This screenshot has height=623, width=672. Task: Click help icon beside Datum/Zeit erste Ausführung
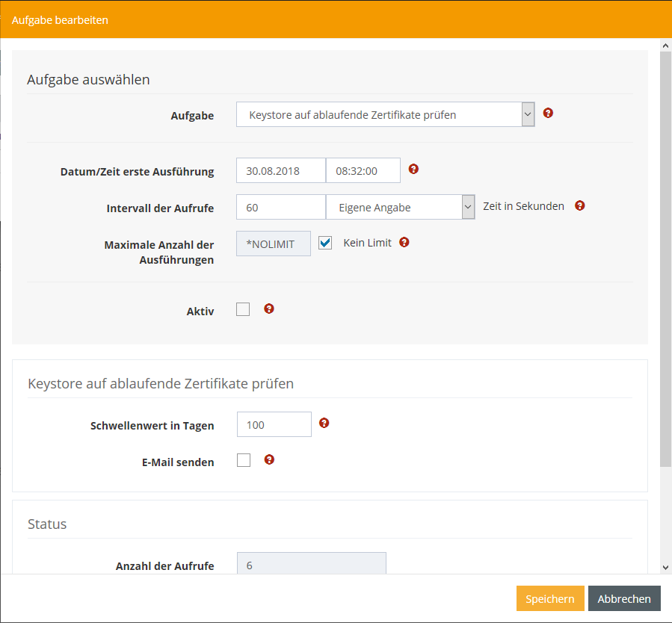pyautogui.click(x=413, y=170)
